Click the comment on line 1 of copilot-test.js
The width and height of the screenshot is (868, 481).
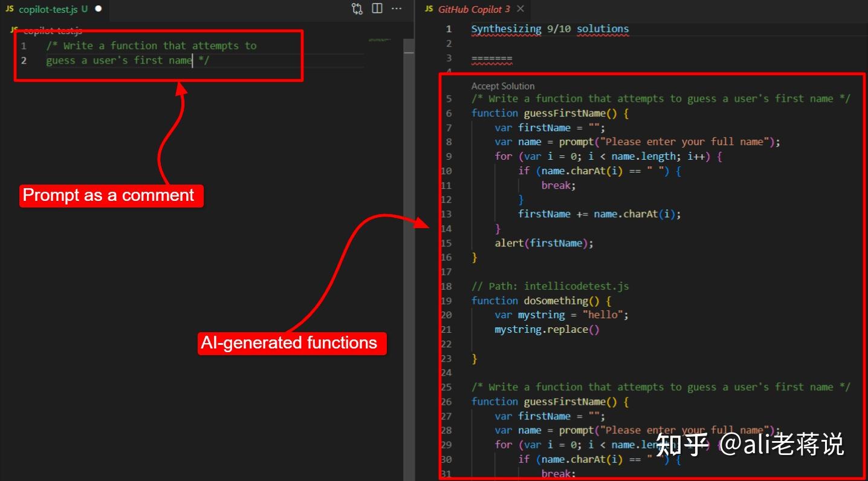point(151,45)
